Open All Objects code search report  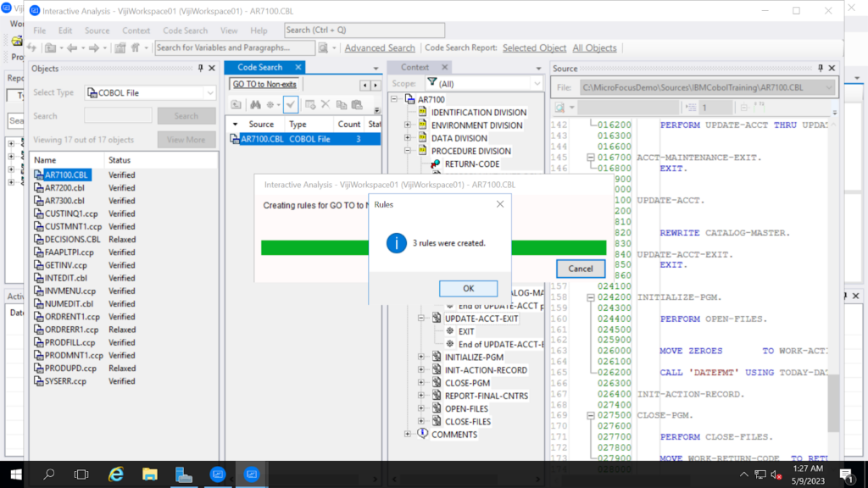point(594,47)
